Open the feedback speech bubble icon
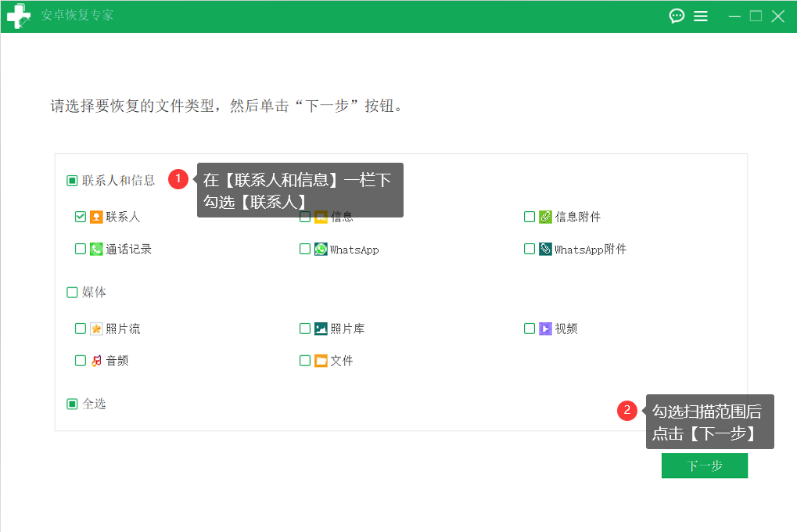 point(676,16)
